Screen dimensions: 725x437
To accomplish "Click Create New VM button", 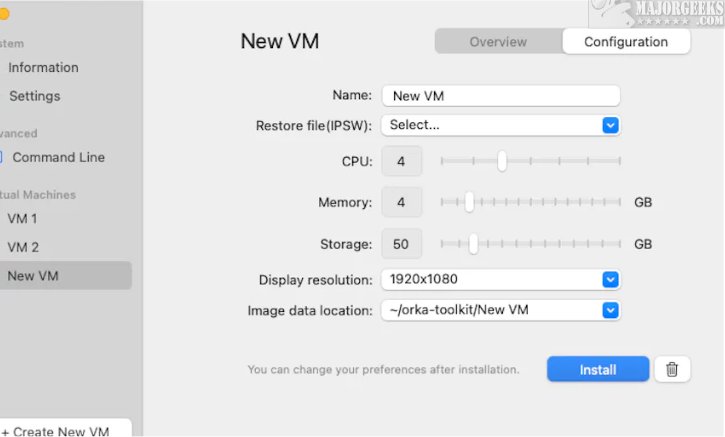I will pyautogui.click(x=60, y=431).
